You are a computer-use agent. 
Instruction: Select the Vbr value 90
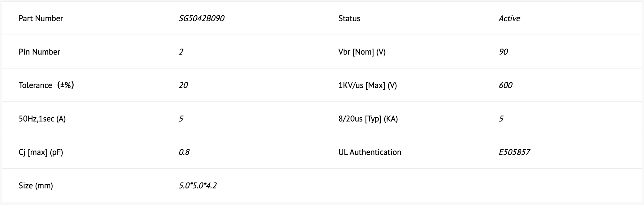point(503,52)
